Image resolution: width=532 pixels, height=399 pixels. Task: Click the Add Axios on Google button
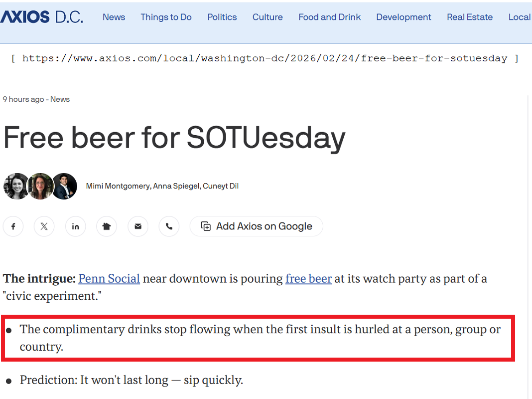257,226
